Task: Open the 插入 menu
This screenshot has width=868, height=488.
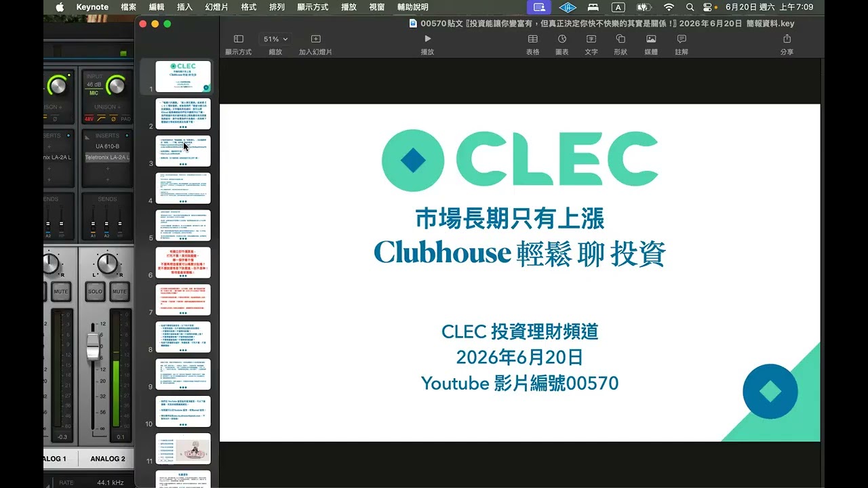Action: pyautogui.click(x=184, y=7)
